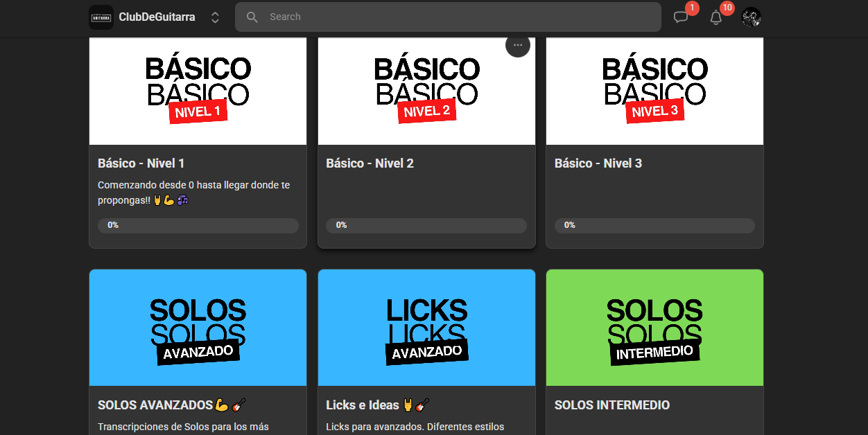Click the SOLOS INTERMEDIO course title
This screenshot has height=435, width=868.
point(612,405)
